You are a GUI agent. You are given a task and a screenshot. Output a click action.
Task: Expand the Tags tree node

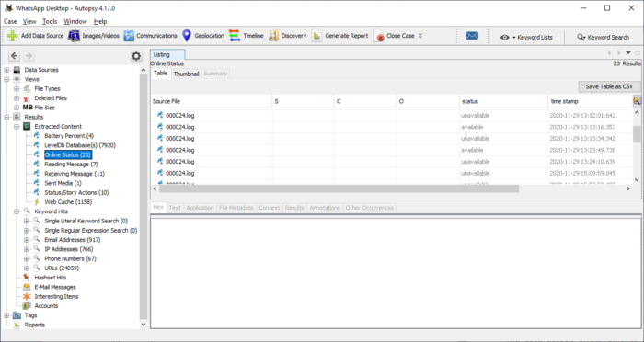click(6, 315)
